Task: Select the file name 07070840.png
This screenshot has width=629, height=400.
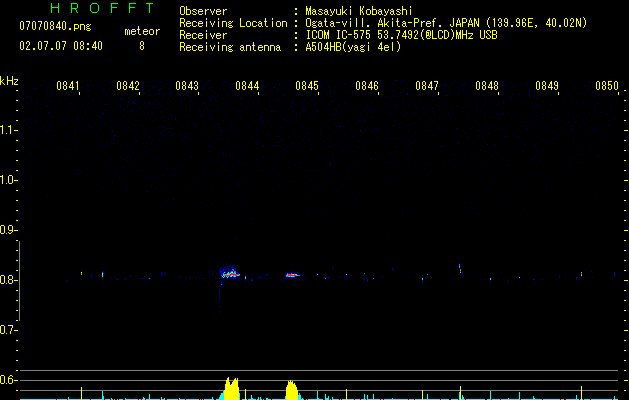Action: coord(55,26)
